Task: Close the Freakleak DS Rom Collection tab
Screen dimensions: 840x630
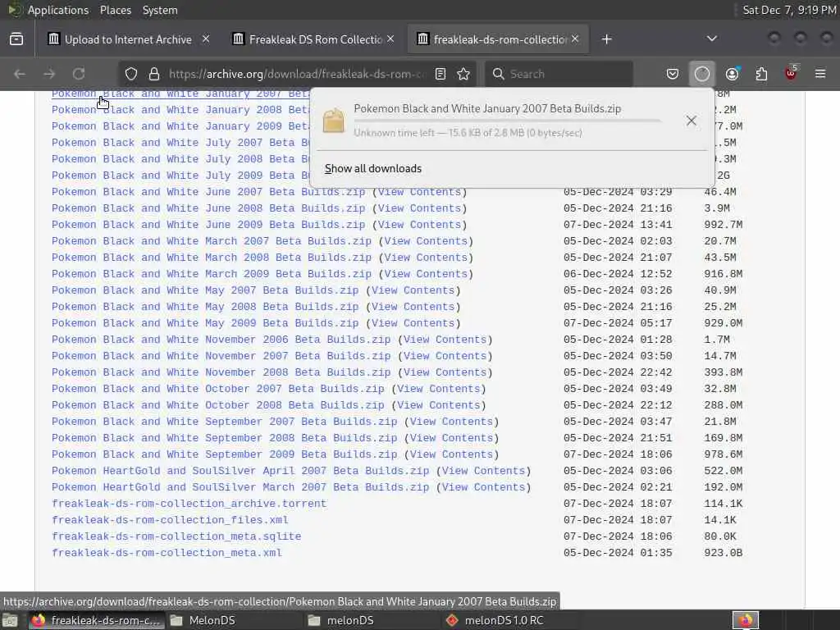Action: coord(390,39)
